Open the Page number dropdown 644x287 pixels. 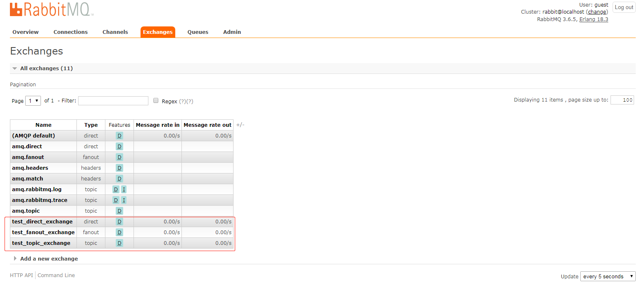click(x=33, y=101)
